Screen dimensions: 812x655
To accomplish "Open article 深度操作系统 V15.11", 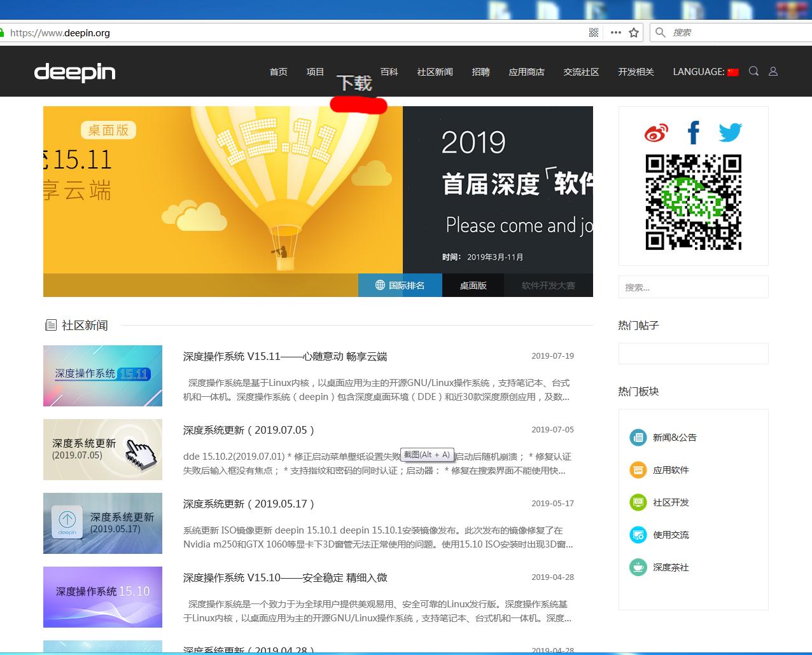I will click(x=284, y=356).
